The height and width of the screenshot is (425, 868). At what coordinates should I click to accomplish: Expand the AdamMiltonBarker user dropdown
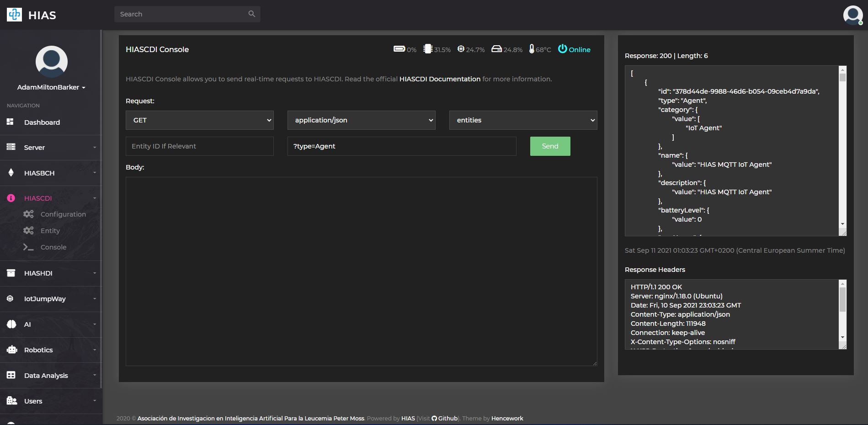click(51, 87)
